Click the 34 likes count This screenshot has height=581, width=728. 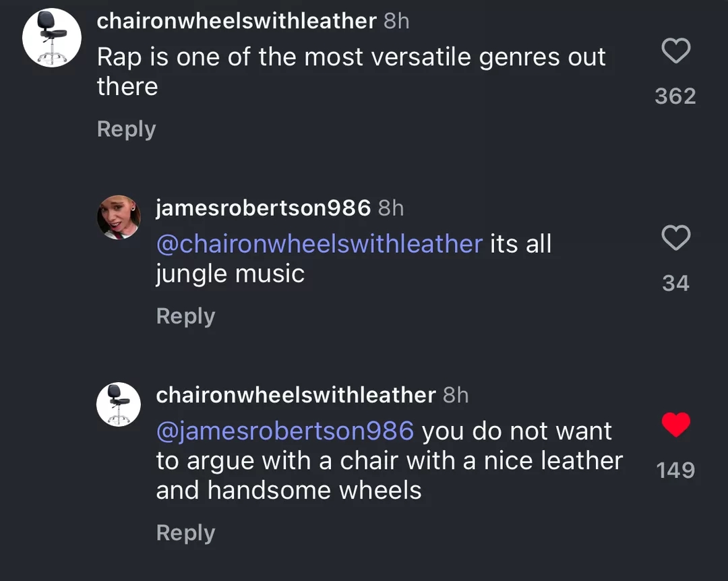[x=675, y=283]
